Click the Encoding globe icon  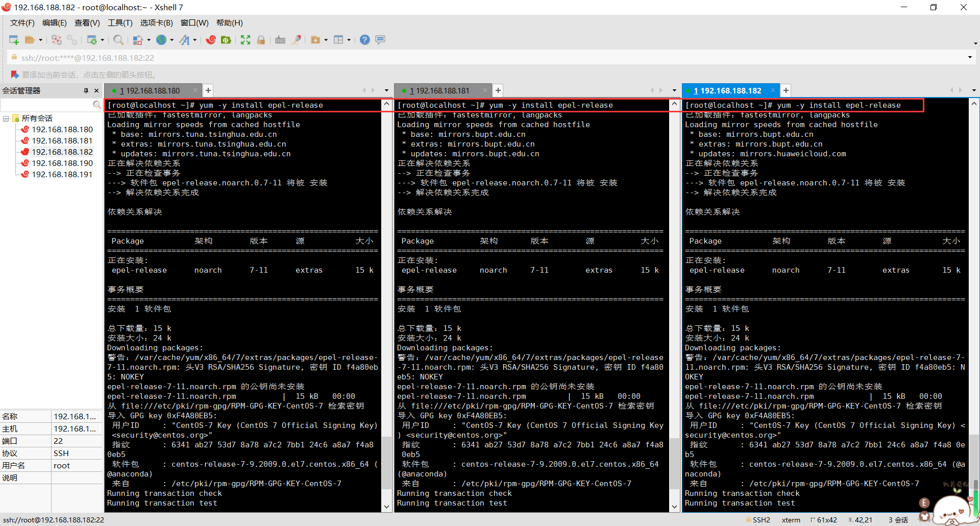pyautogui.click(x=161, y=40)
